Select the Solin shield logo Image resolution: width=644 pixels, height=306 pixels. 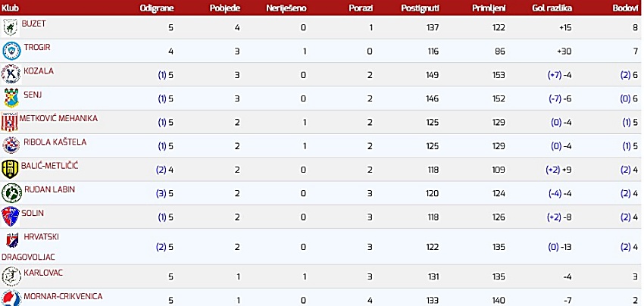pyautogui.click(x=11, y=217)
